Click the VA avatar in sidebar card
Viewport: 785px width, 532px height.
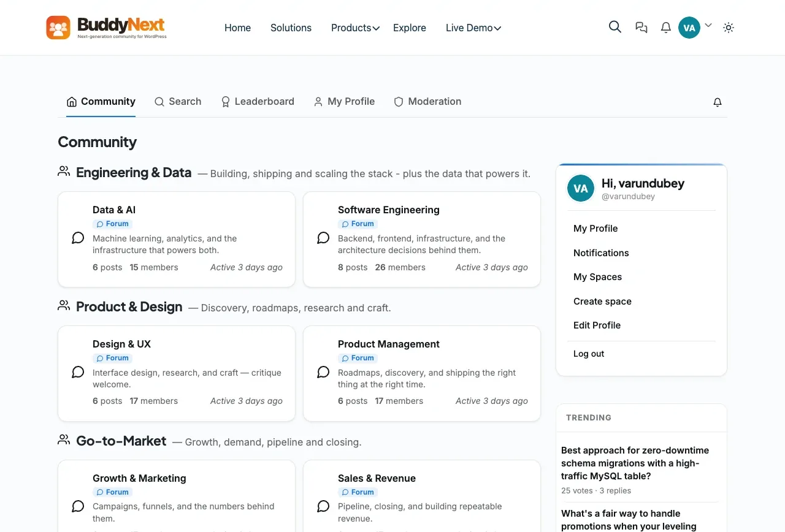point(581,188)
